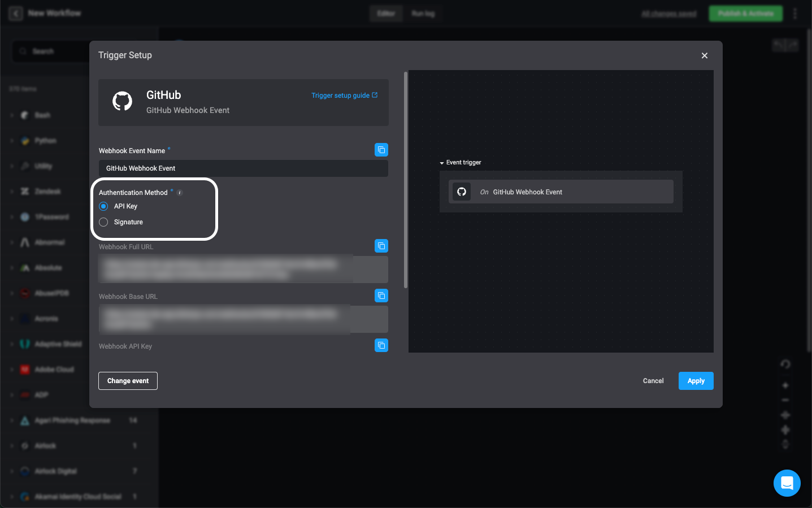Click the Adaptive Shield icon in sidebar
The width and height of the screenshot is (812, 508).
(25, 344)
